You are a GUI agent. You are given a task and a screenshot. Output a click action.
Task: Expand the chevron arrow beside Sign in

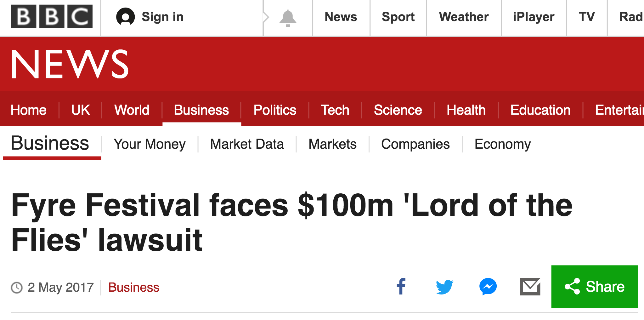pos(266,17)
